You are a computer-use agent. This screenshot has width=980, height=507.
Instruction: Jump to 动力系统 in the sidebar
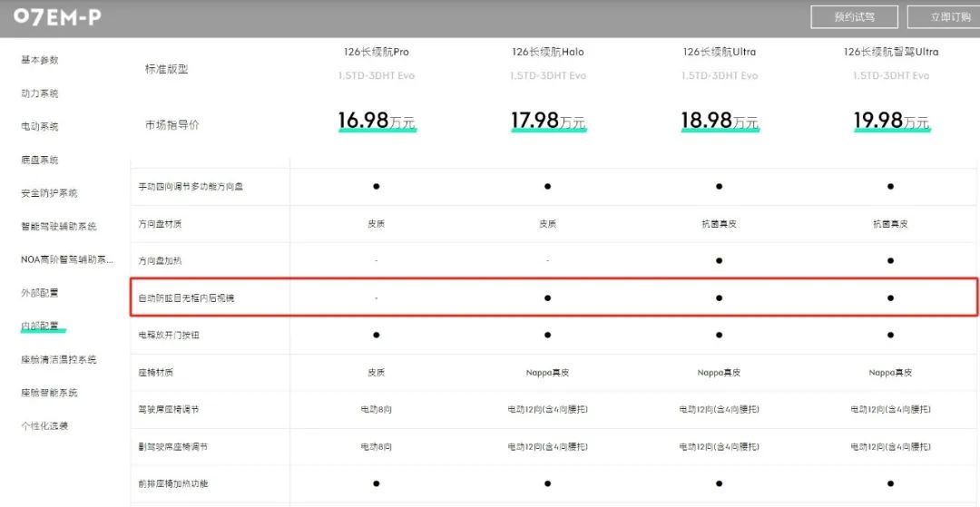(40, 93)
